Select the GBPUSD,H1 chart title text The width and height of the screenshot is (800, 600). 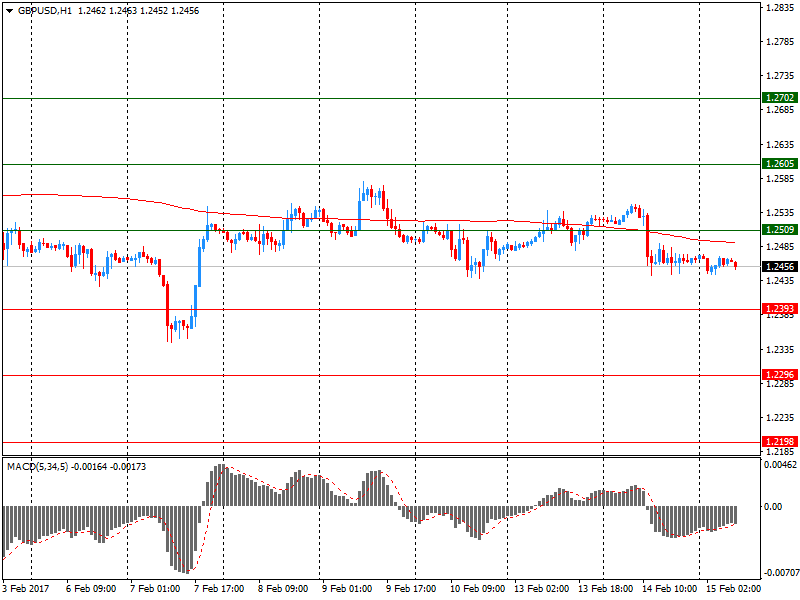[x=45, y=11]
